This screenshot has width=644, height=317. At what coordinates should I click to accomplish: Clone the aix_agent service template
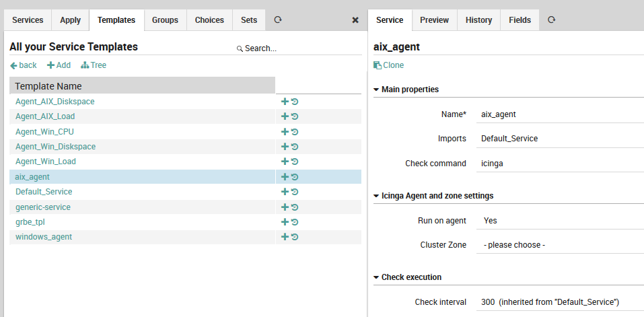pyautogui.click(x=389, y=65)
